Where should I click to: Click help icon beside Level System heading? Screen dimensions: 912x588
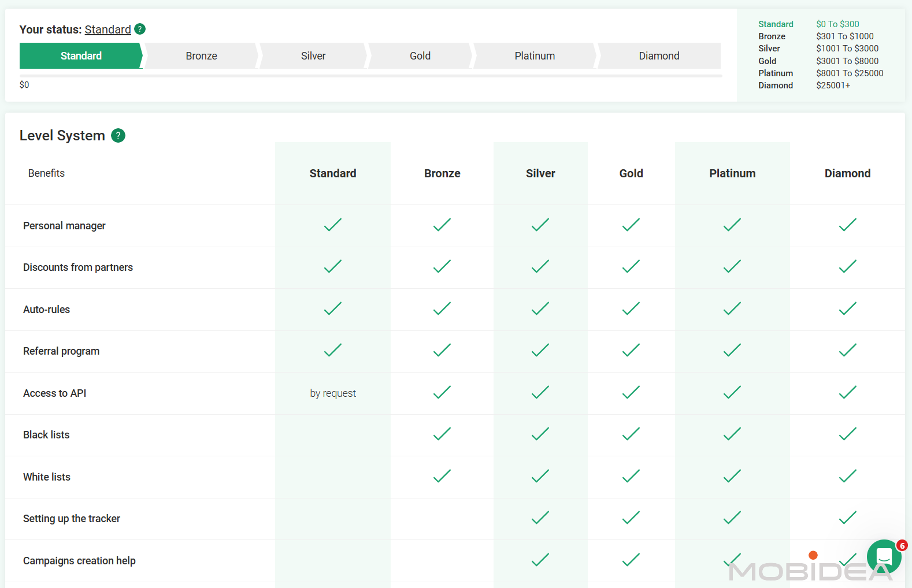click(118, 135)
